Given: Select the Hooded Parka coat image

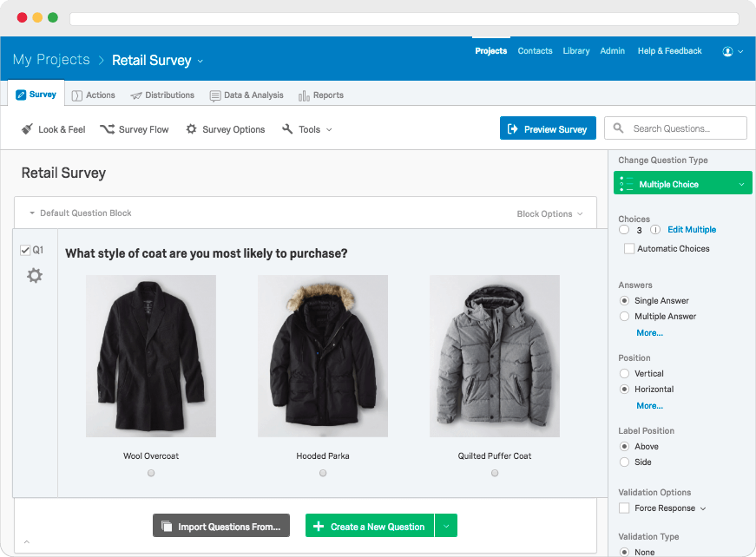Looking at the screenshot, I should (x=323, y=356).
